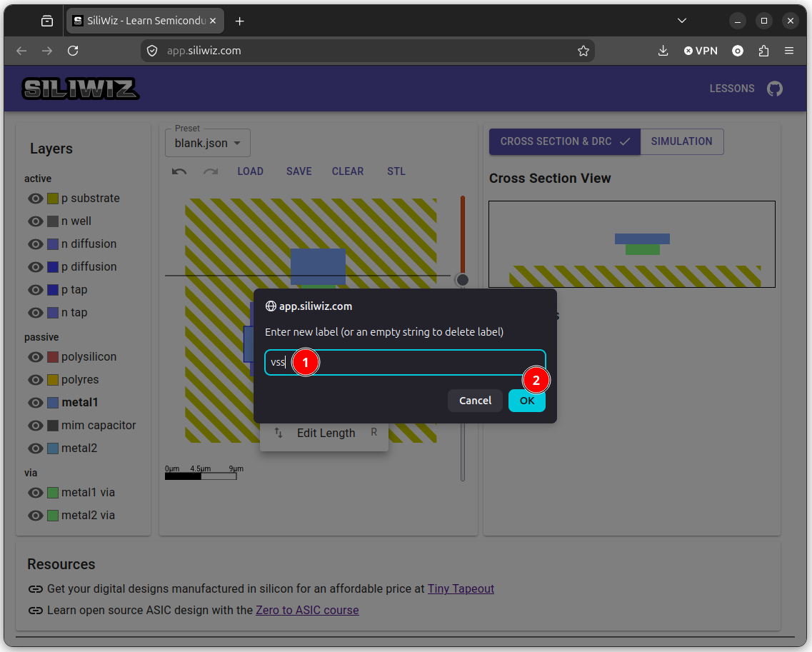The height and width of the screenshot is (652, 812).
Task: Expand the list all tabs chevron
Action: (x=682, y=21)
